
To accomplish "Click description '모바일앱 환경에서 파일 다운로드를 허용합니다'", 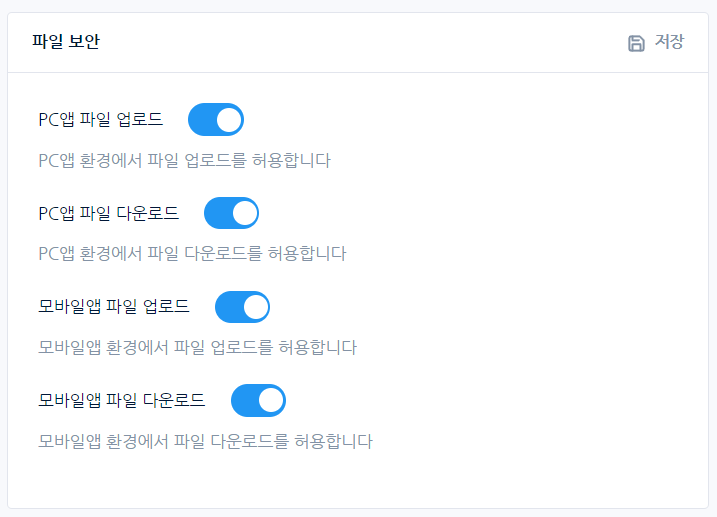I will [x=205, y=441].
